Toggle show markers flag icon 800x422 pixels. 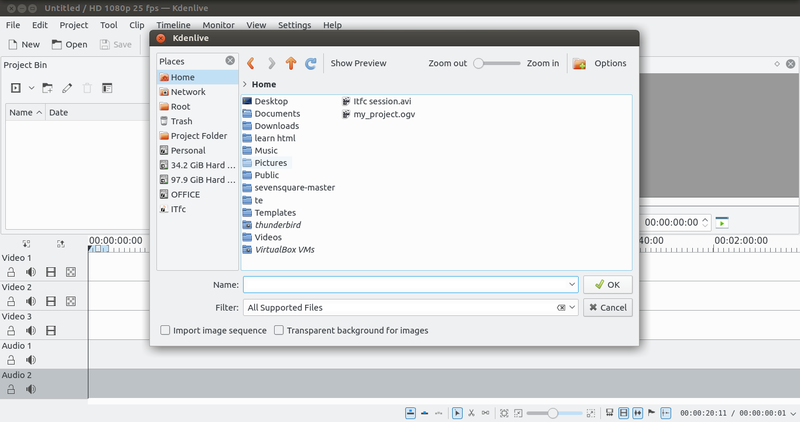pyautogui.click(x=652, y=412)
